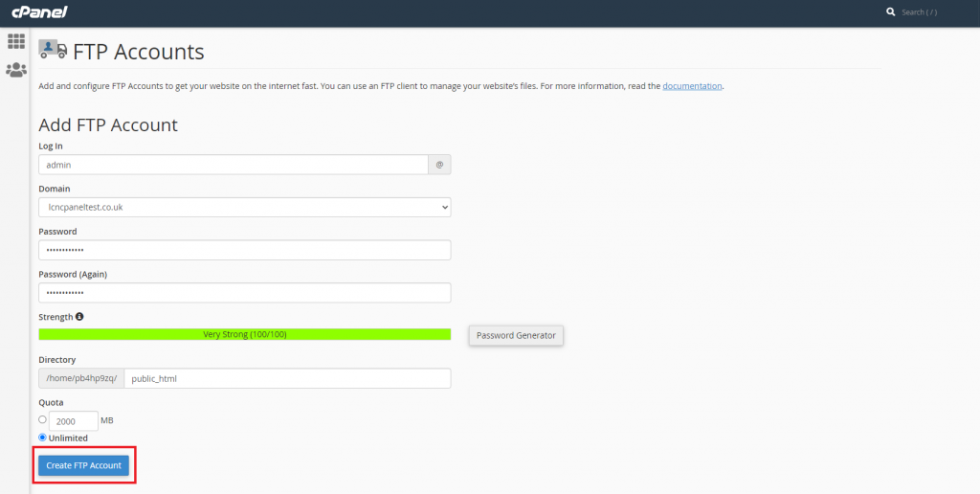Image resolution: width=980 pixels, height=494 pixels.
Task: Open the Domain dropdown
Action: (245, 207)
